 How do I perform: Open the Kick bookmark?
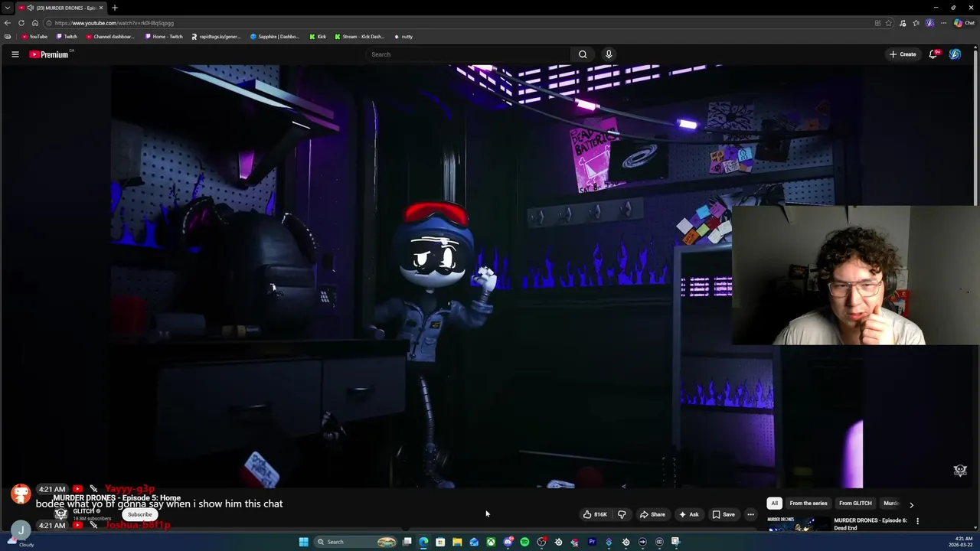[318, 37]
